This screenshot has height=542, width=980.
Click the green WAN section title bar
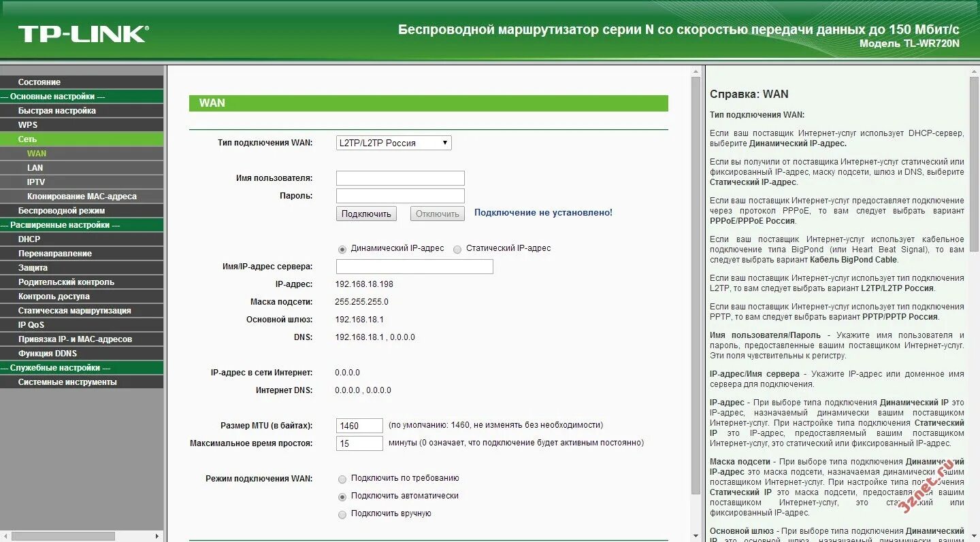[x=429, y=103]
